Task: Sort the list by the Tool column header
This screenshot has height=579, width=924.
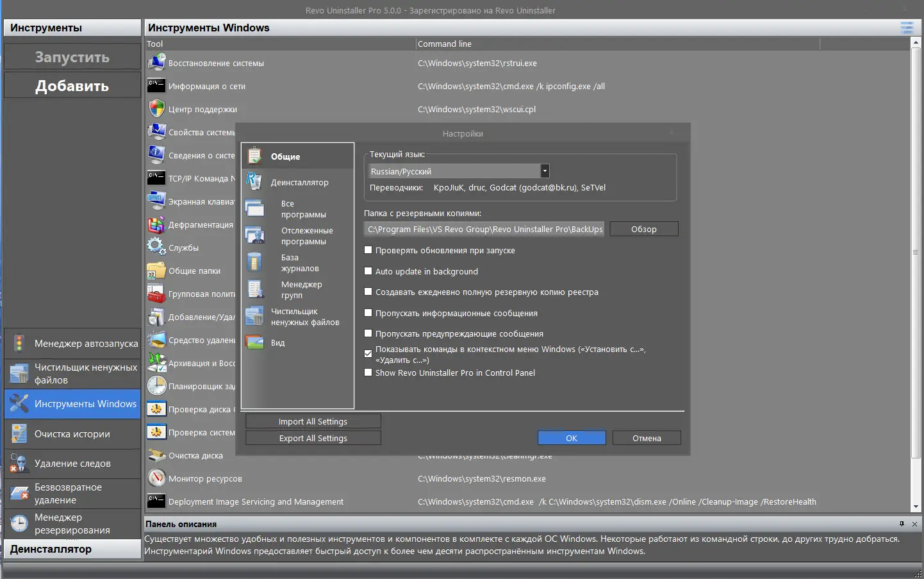Action: [281, 44]
